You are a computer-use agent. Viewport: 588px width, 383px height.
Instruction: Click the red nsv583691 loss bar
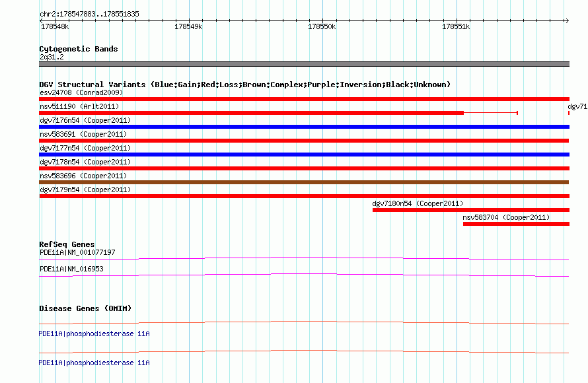(x=304, y=141)
